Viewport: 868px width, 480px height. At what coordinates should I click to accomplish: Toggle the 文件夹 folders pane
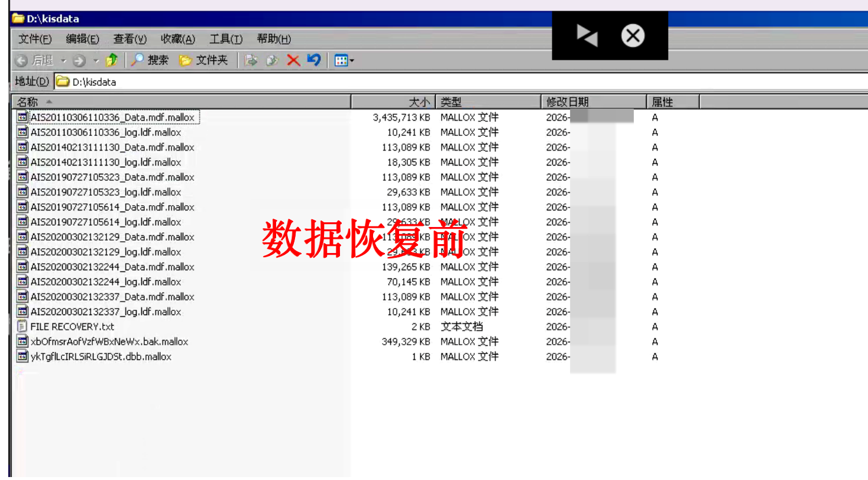203,60
